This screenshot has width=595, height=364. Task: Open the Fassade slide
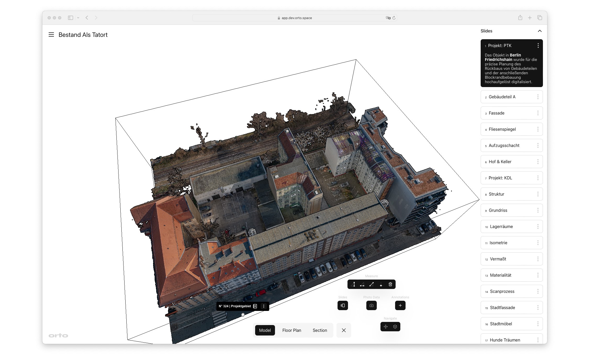pos(508,113)
